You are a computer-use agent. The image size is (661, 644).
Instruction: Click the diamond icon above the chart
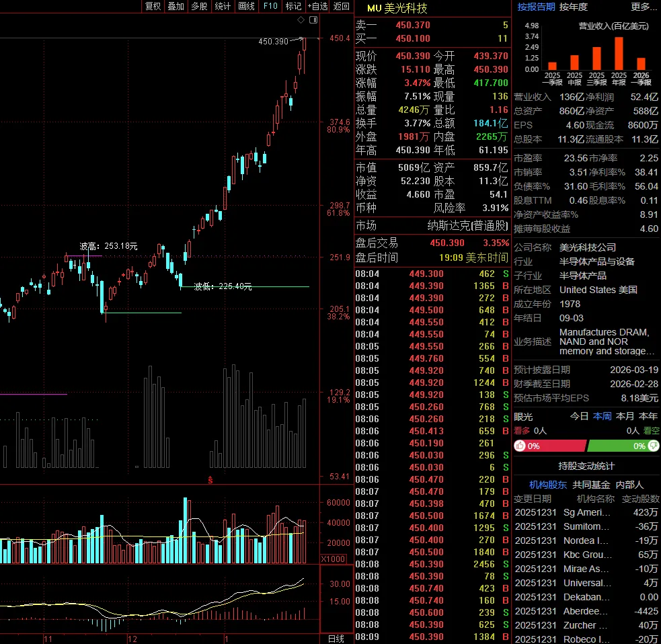click(301, 19)
